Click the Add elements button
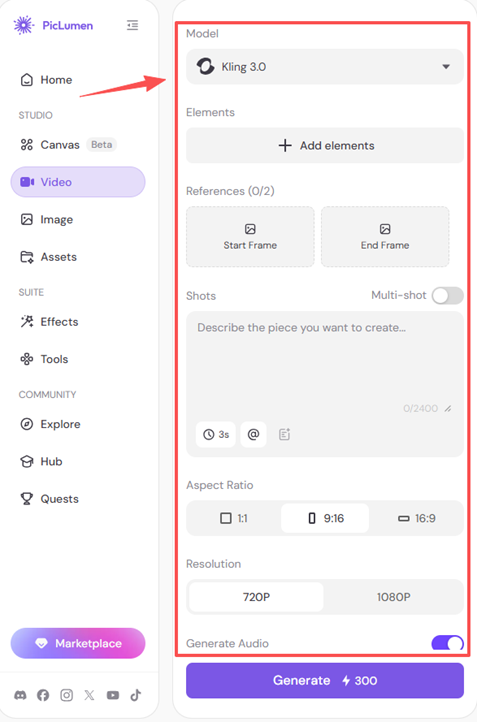 (x=325, y=146)
